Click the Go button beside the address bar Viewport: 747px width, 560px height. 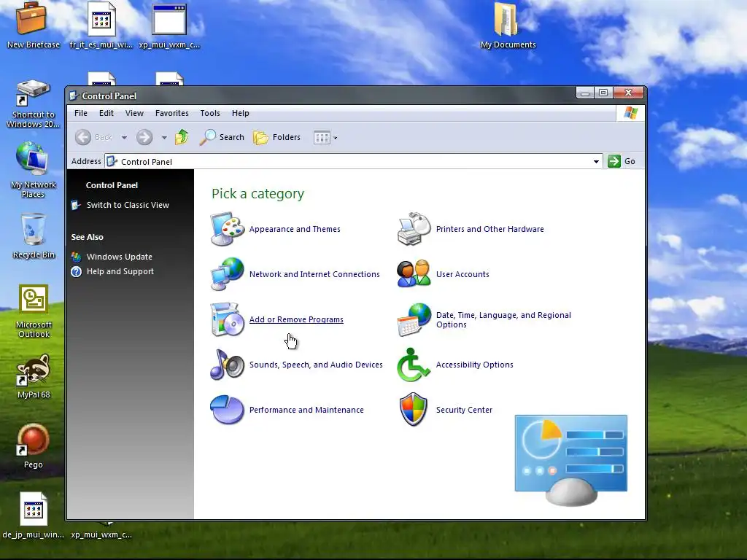(x=622, y=161)
